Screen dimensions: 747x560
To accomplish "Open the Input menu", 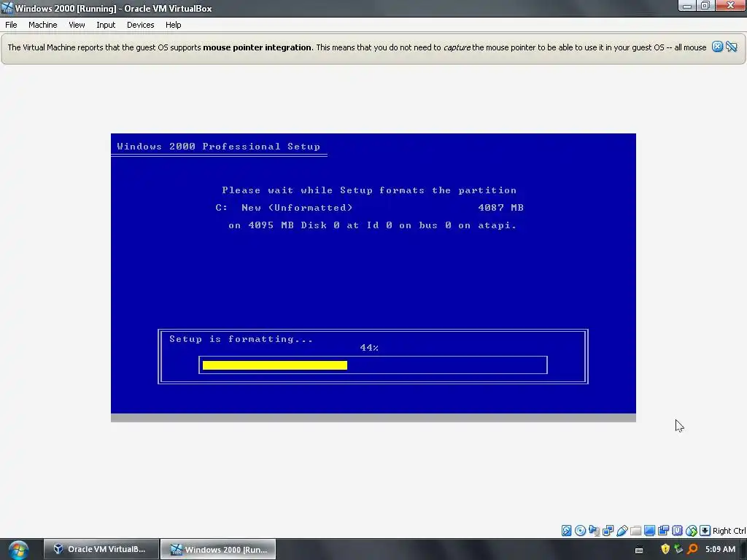I will point(106,25).
